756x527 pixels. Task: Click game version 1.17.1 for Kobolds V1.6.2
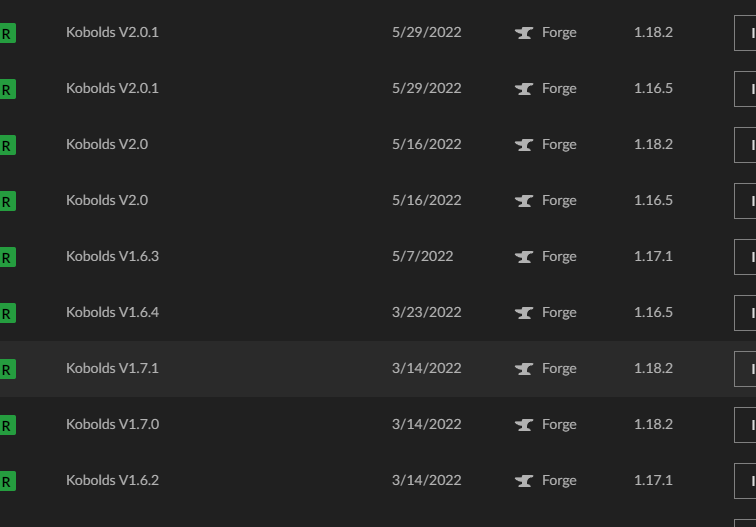coord(653,480)
